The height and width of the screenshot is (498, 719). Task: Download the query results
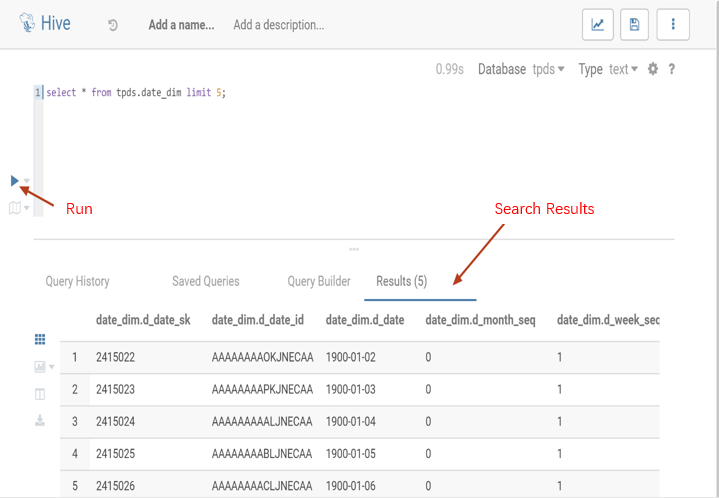(41, 420)
